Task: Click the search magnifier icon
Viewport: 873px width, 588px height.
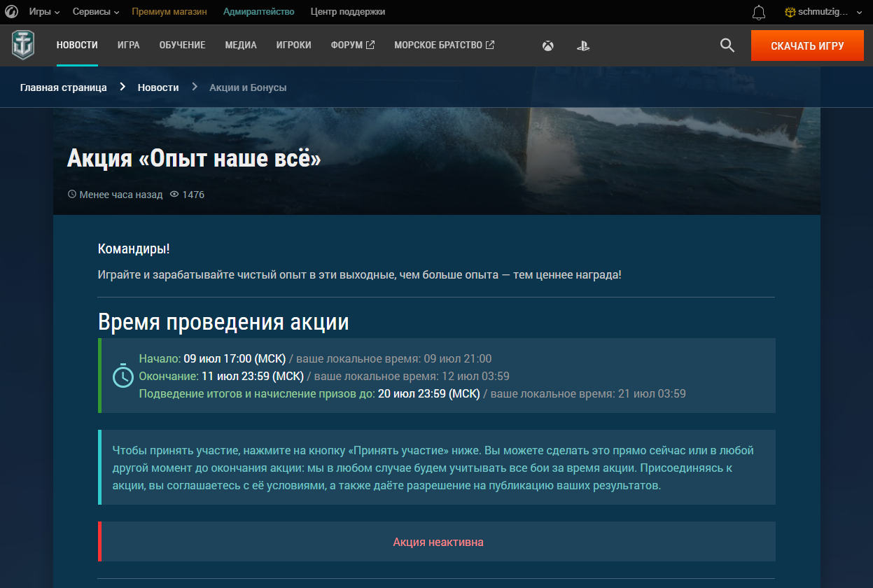Action: coord(727,45)
